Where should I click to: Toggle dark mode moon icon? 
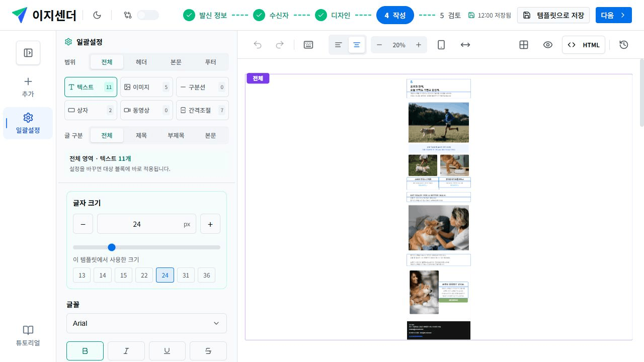[98, 15]
